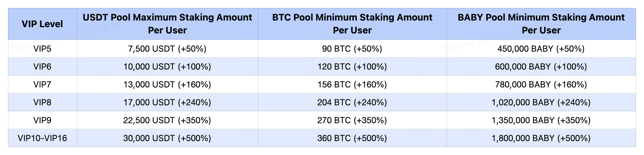
Task: Select the 10,000 USDT (+100%) cell
Action: click(x=167, y=67)
